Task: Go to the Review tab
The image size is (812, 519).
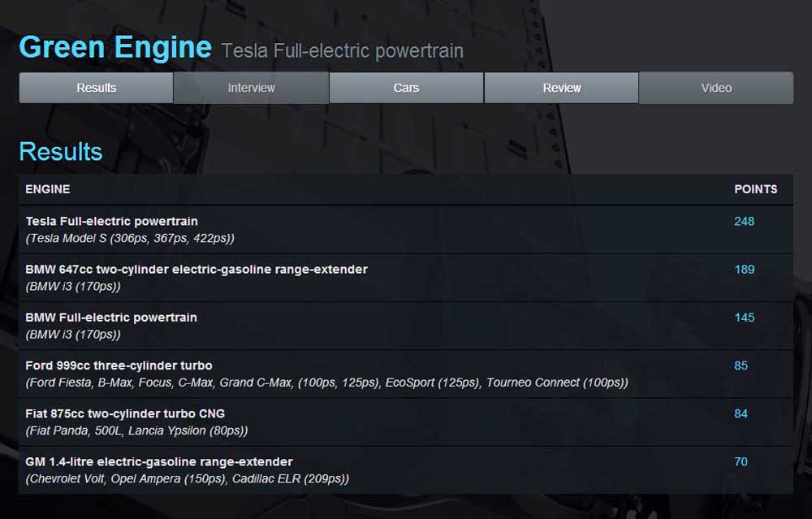Action: pyautogui.click(x=562, y=88)
